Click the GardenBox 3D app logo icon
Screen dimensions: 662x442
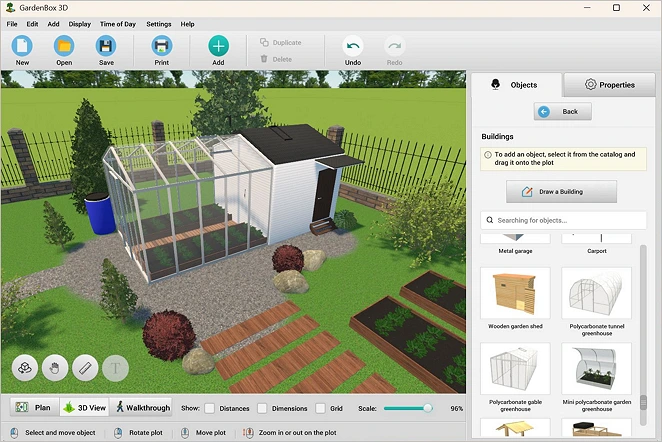[11, 8]
